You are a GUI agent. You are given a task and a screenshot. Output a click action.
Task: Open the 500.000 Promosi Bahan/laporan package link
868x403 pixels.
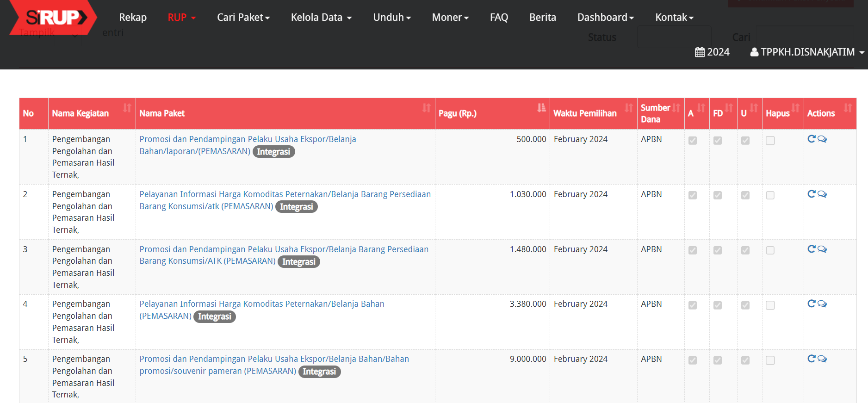(248, 145)
